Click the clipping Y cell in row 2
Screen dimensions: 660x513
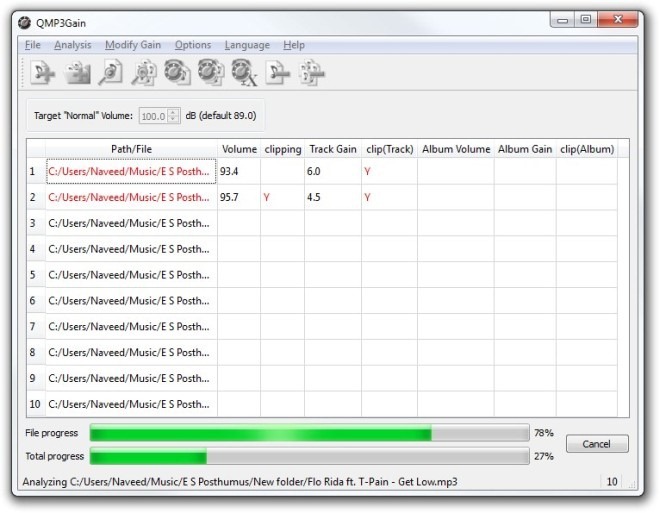tap(282, 197)
